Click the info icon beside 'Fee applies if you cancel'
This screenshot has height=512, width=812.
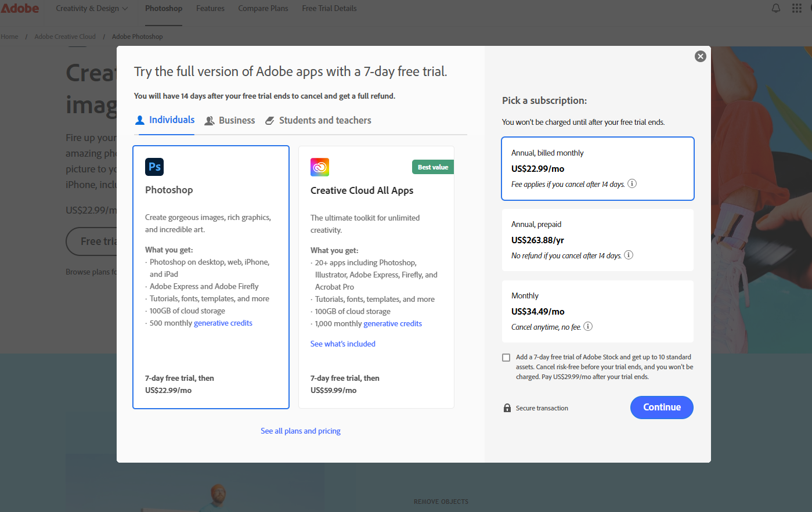click(x=632, y=183)
